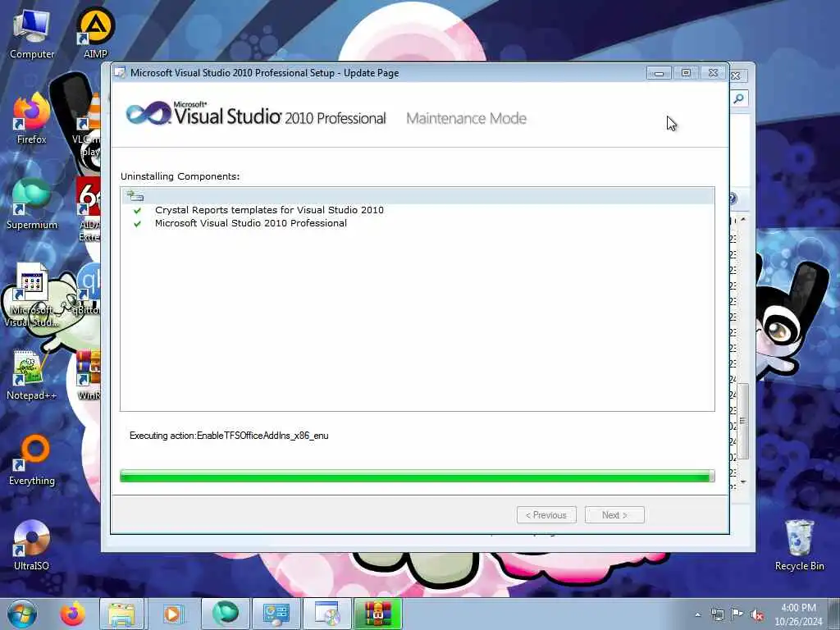
Task: Open the WinRAR desktop shortcut
Action: point(89,375)
